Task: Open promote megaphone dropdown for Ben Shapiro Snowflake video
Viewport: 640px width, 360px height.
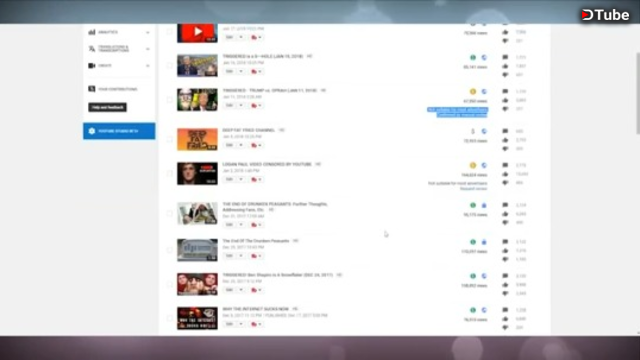Action: [256, 290]
